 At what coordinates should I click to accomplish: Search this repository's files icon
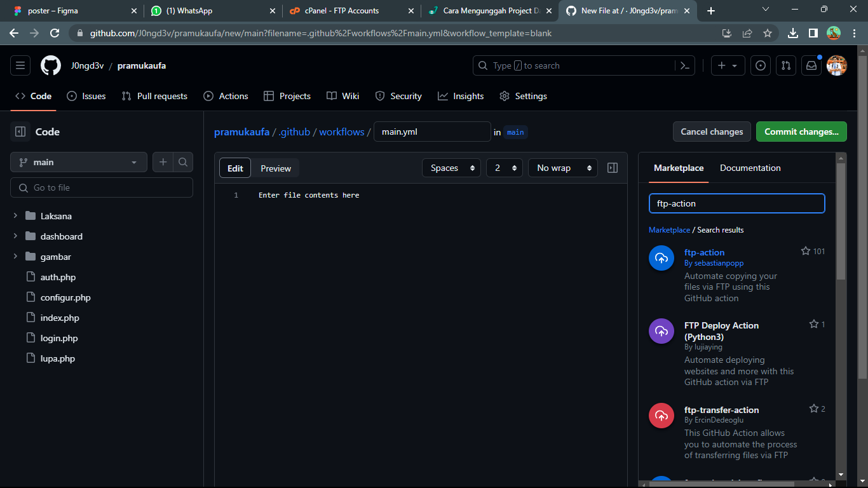click(x=183, y=162)
